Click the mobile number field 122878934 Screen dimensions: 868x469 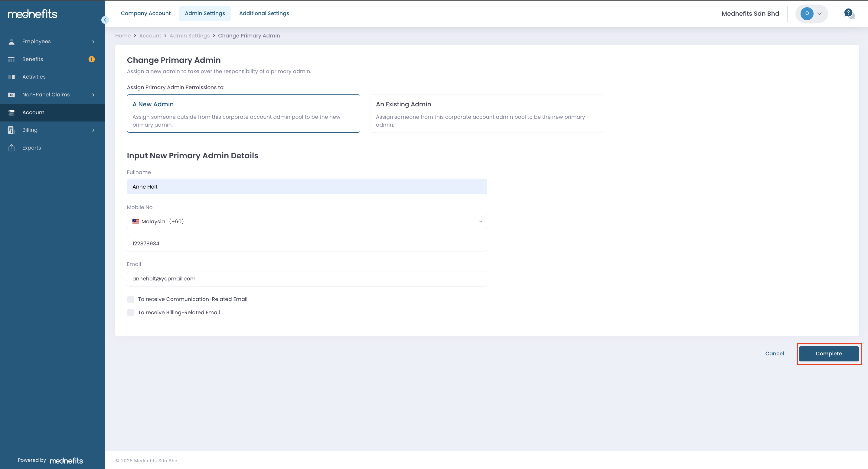pyautogui.click(x=307, y=244)
